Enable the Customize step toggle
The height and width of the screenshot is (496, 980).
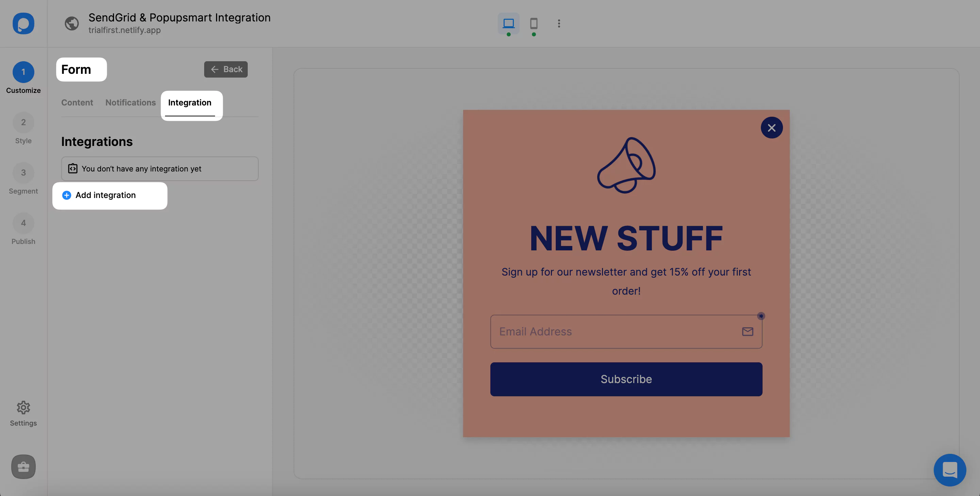tap(23, 71)
